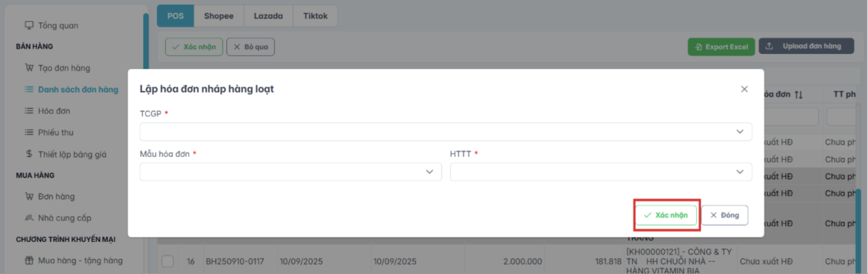This screenshot has width=868, height=274.
Task: Click the Mua hàng - tặng hàng gift icon
Action: tap(29, 260)
